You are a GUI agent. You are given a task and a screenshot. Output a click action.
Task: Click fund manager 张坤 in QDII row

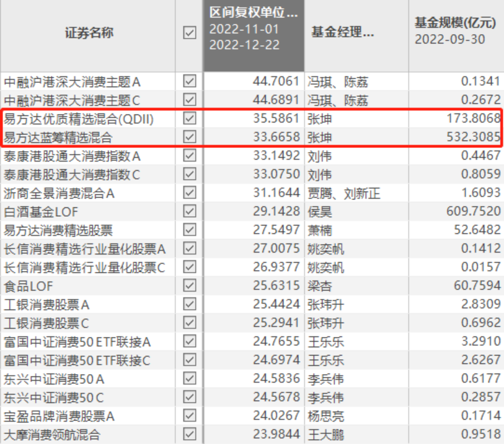pyautogui.click(x=319, y=119)
